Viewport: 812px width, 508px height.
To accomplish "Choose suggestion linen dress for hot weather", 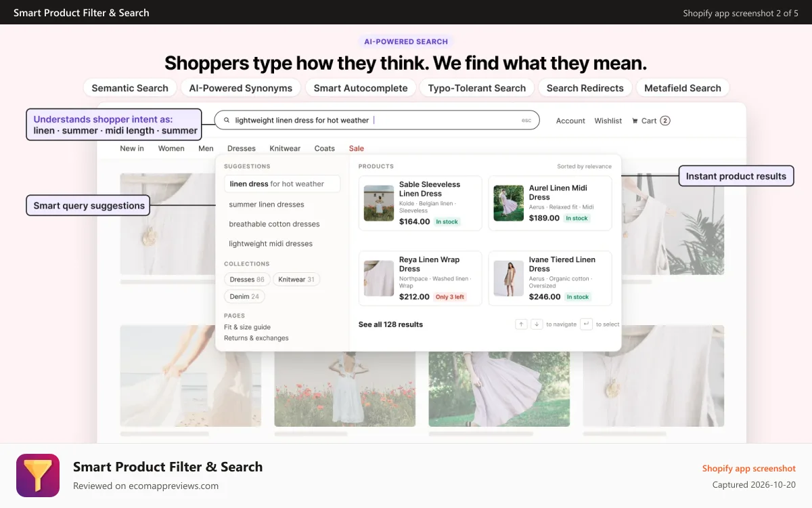I will (x=282, y=184).
